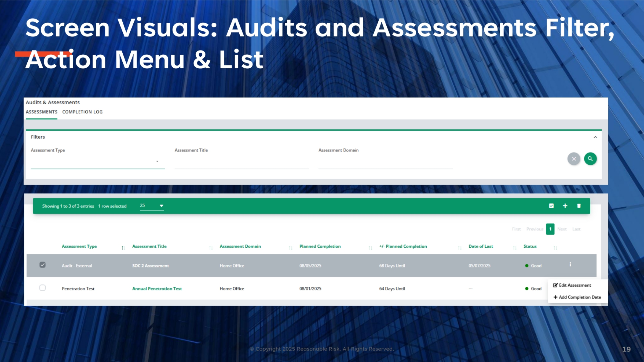Go to First page
This screenshot has height=362, width=644.
click(x=516, y=229)
